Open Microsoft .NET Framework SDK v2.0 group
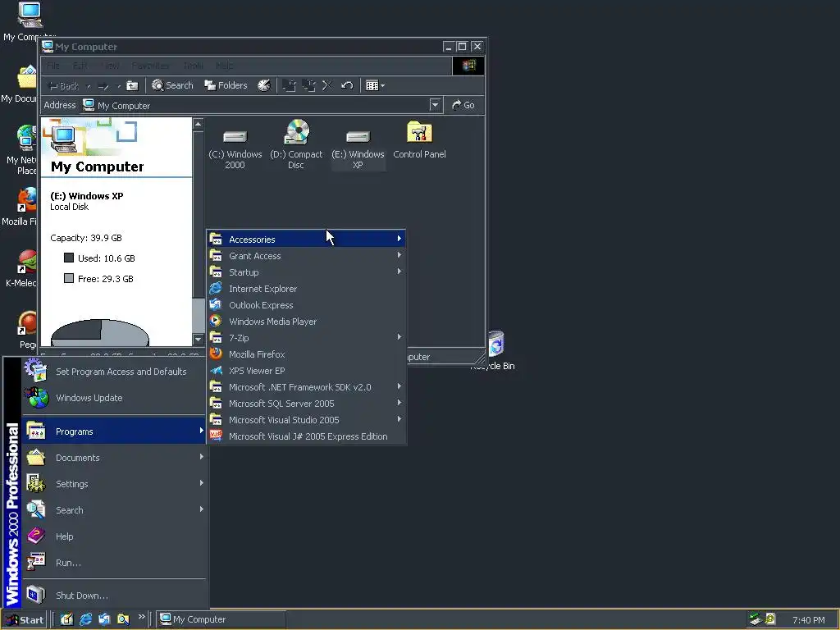This screenshot has width=840, height=630. click(307, 387)
